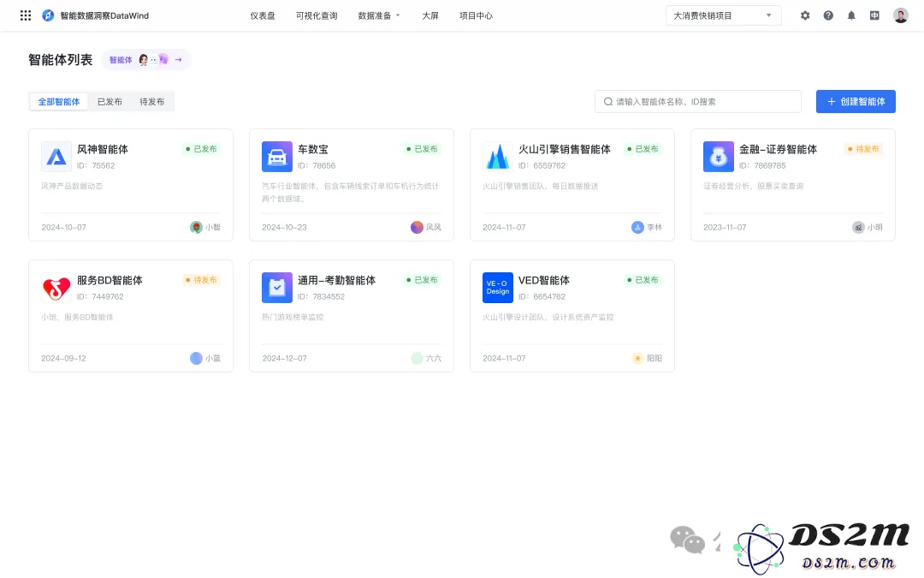Switch to the 已发布 tab
The image size is (924, 578).
(110, 101)
